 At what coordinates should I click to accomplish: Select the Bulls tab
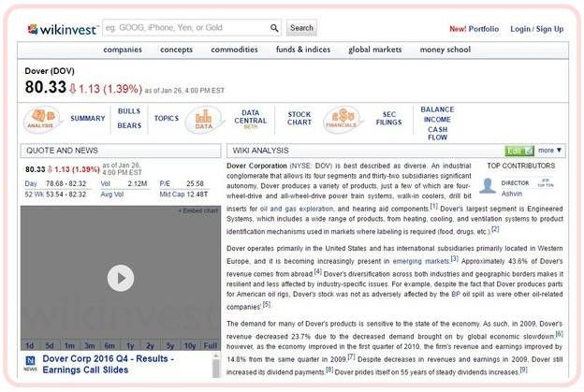[x=129, y=111]
